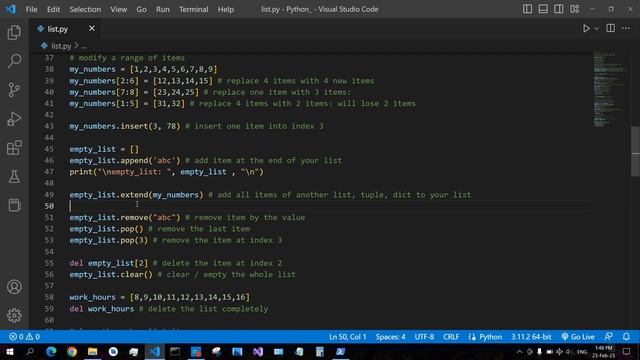Screen dimensions: 640x360
Task: Open the Windows Start menu
Action: click(10, 351)
